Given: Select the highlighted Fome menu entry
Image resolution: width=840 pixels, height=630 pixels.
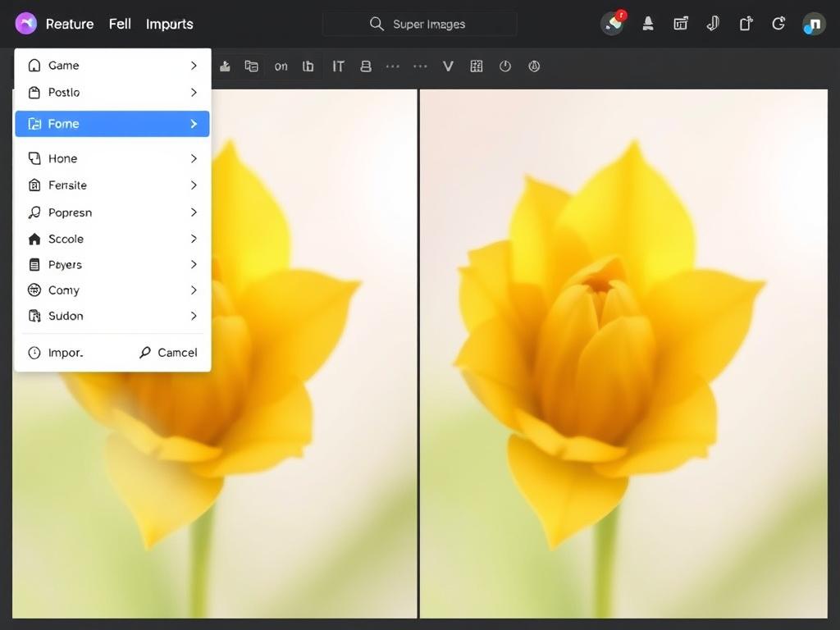Looking at the screenshot, I should [112, 124].
